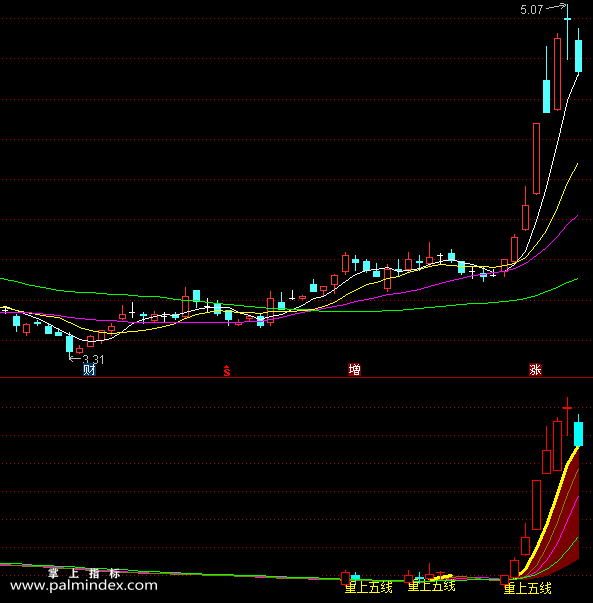Click the red S signal marker
593x603 pixels.
[x=227, y=371]
